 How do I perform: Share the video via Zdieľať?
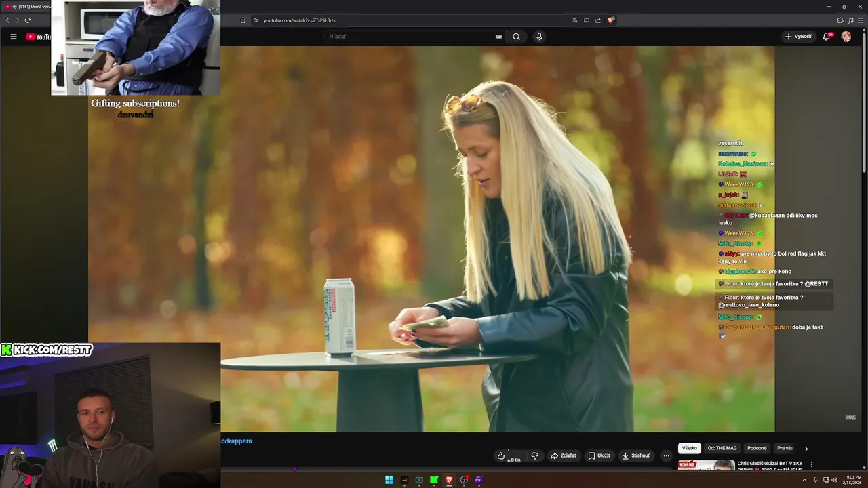pos(564,456)
